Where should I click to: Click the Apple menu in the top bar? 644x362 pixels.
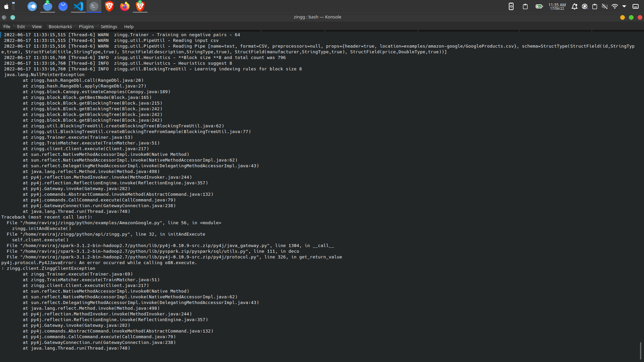[6, 6]
